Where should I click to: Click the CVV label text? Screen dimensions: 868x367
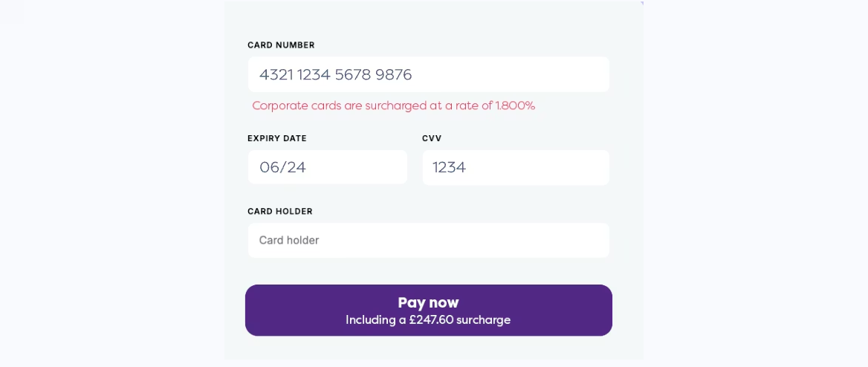point(432,138)
